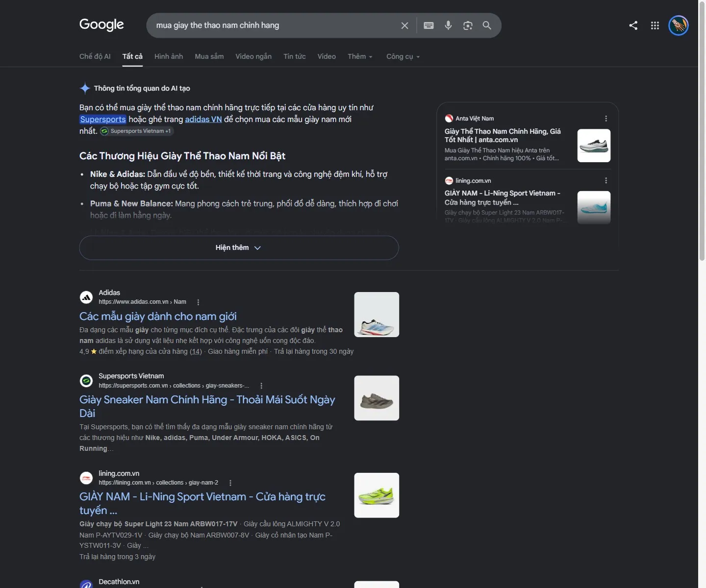Click the Anta Việt Nam card shoe thumbnail
706x588 pixels.
[x=594, y=146]
